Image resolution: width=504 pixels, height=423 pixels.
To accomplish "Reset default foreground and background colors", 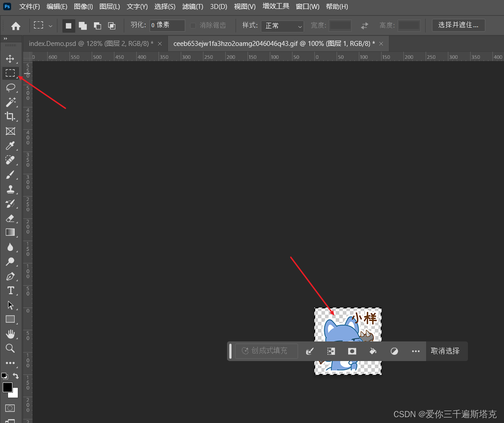I will click(x=4, y=376).
